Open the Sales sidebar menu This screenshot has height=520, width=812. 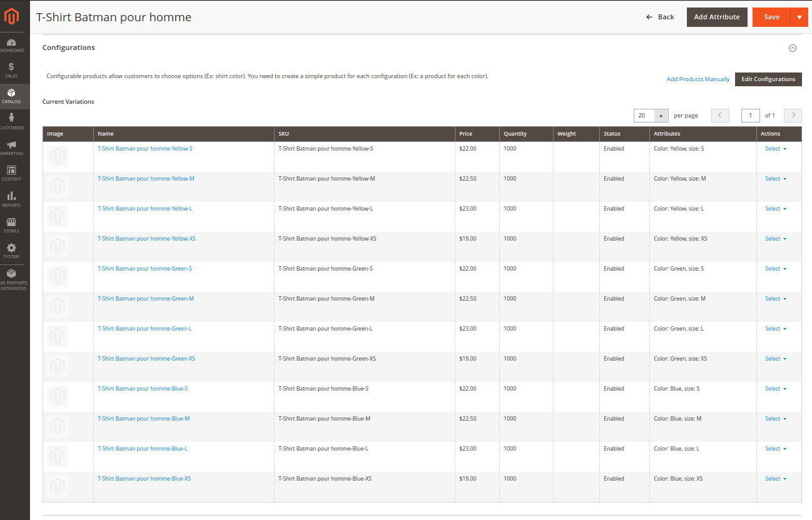pyautogui.click(x=11, y=71)
